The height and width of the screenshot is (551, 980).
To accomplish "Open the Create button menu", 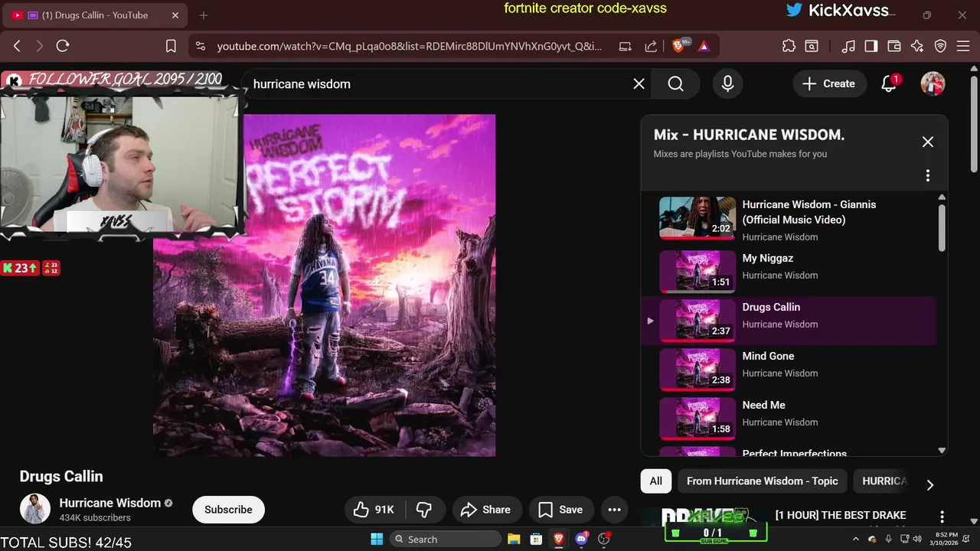I will (x=829, y=84).
